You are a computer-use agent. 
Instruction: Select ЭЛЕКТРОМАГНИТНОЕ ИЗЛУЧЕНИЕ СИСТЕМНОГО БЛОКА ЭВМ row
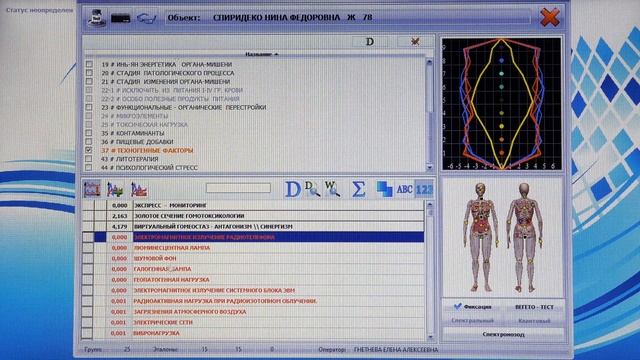pos(253,290)
